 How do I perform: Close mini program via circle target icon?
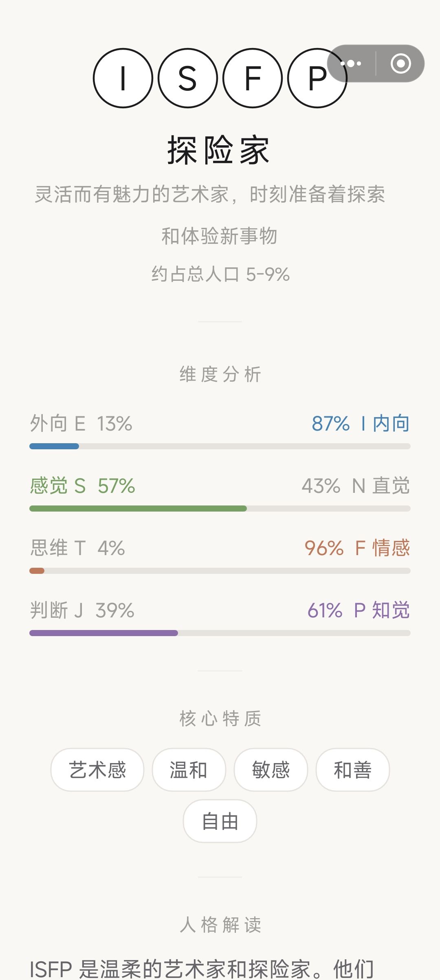(x=400, y=63)
